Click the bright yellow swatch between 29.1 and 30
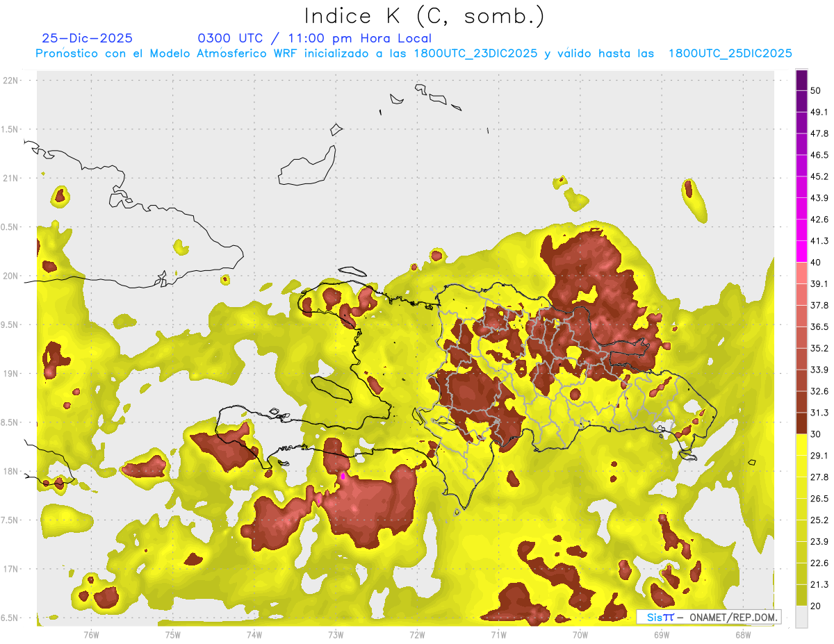Screen dimensions: 834x644 (x=801, y=445)
